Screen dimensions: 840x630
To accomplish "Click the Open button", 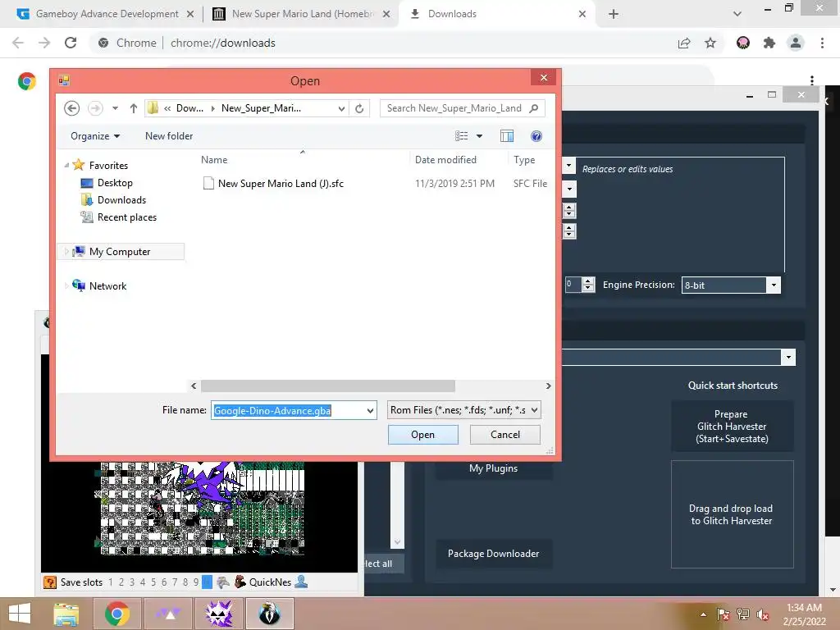I will tap(422, 435).
